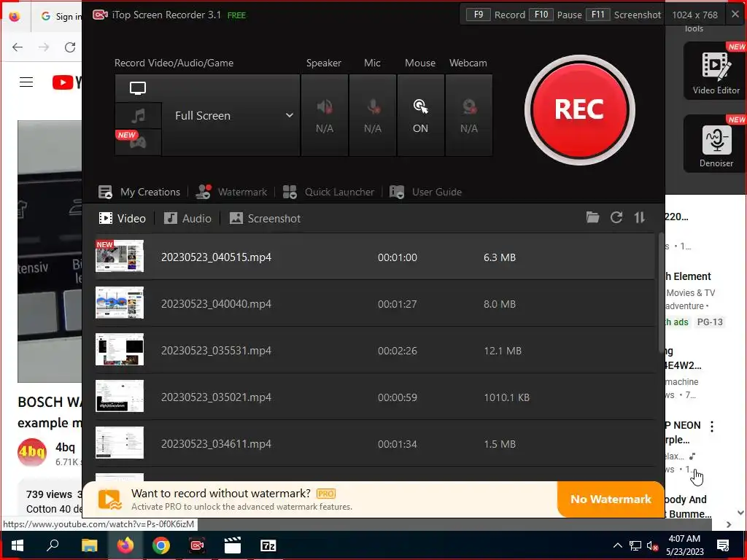The height and width of the screenshot is (560, 747).
Task: Open the taskbar clock and date
Action: 684,545
